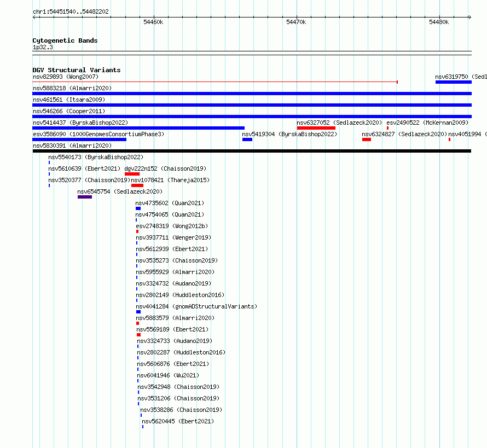The image size is (487, 448).
Task: Open nsv4754065 (Quan2021) label
Action: click(170, 214)
